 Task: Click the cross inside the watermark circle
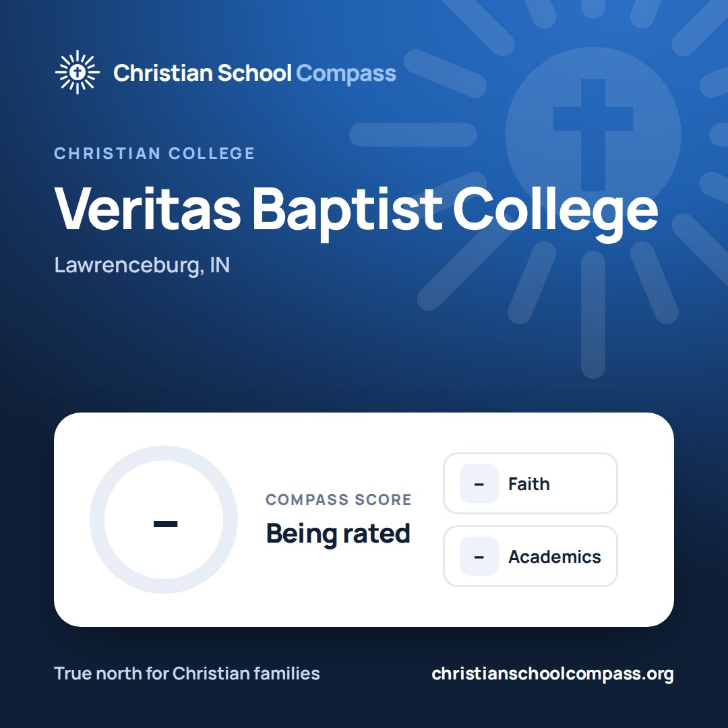coord(593,135)
